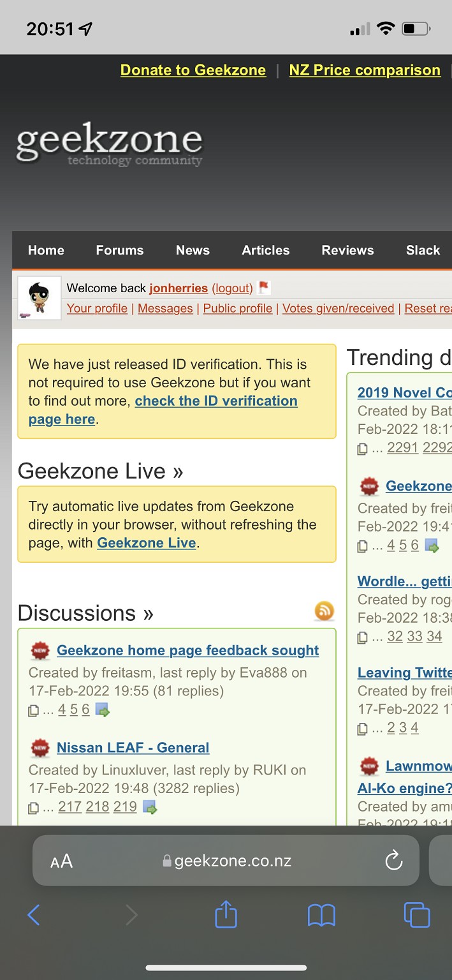Tap the geekzone.co.nz address bar
Screen dimensions: 452x980
point(226,861)
